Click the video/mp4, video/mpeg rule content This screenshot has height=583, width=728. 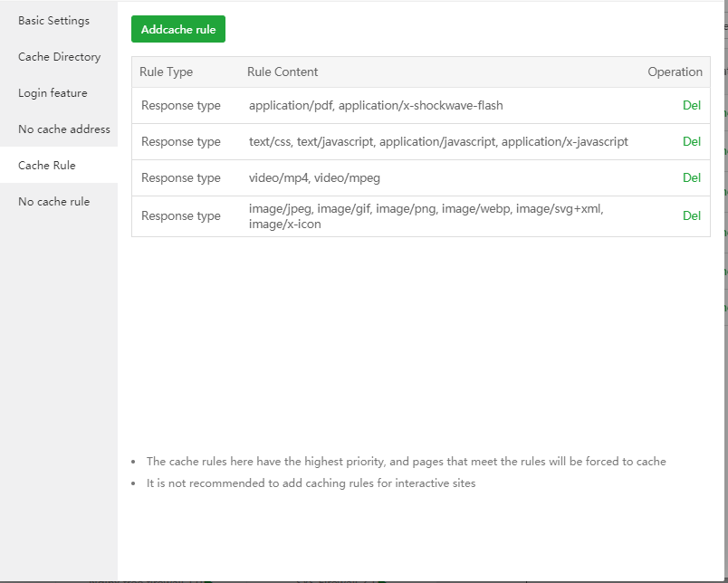coord(314,178)
